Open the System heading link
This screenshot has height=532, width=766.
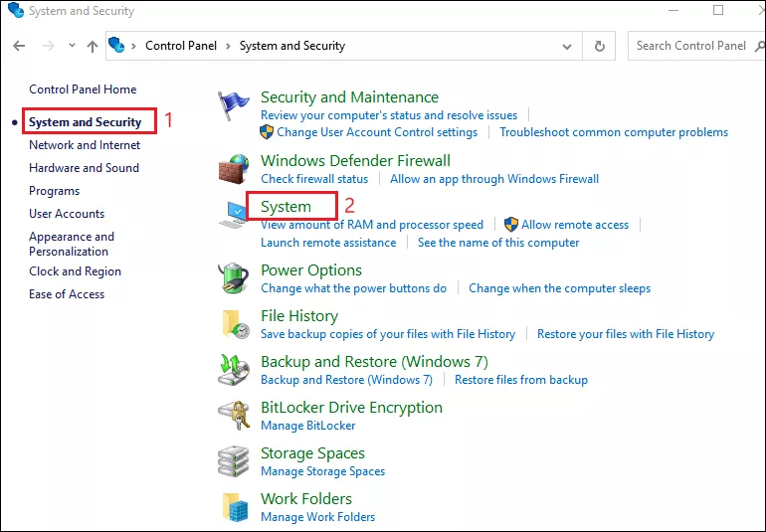click(286, 207)
